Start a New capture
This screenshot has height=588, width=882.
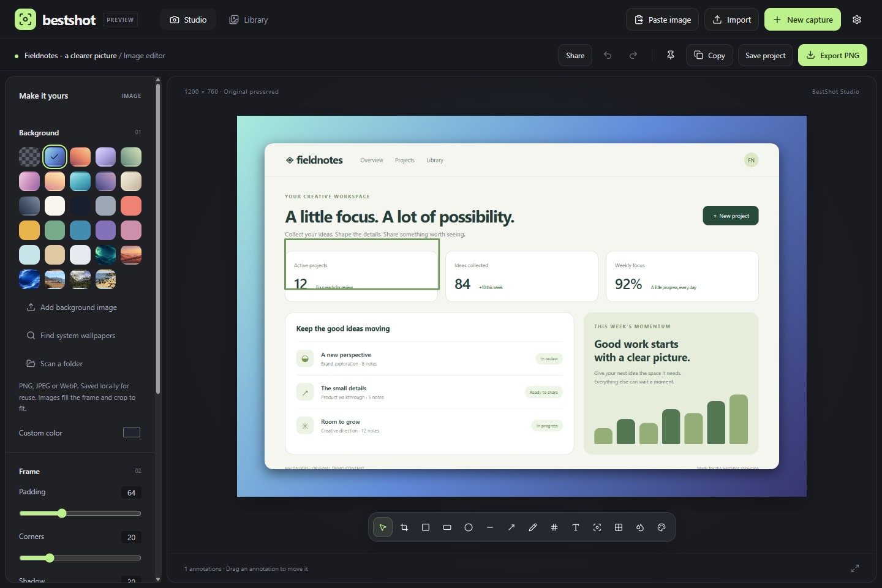pos(802,20)
